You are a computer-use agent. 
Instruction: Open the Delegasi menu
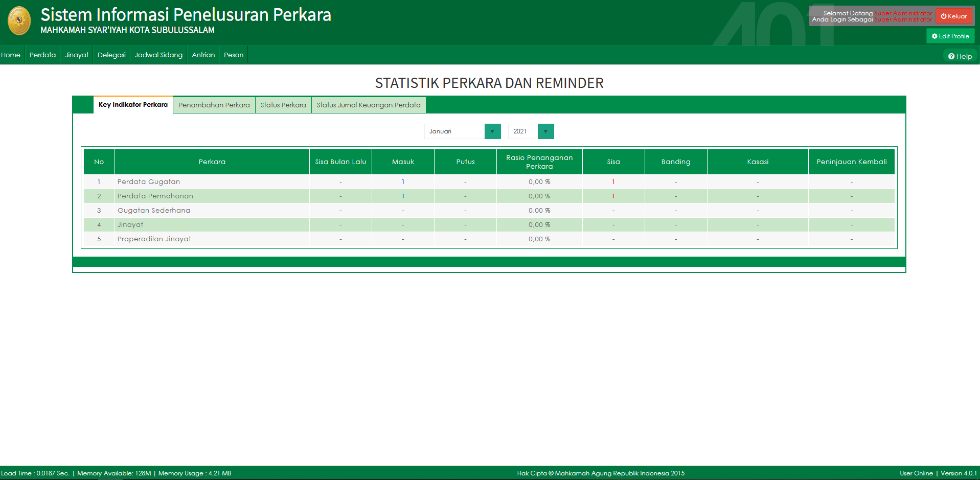pyautogui.click(x=111, y=55)
